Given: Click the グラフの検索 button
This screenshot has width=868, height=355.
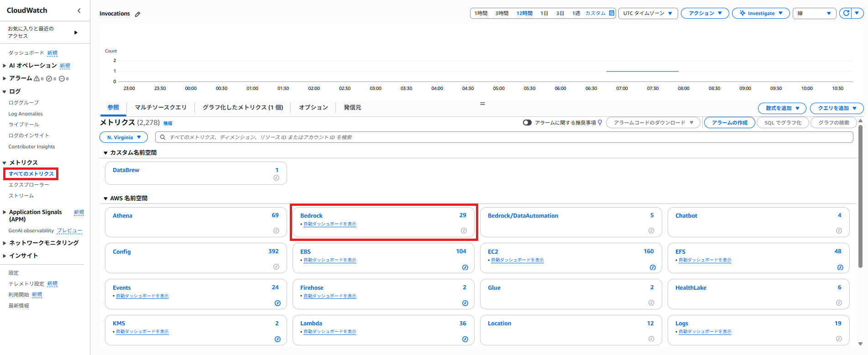Looking at the screenshot, I should tap(834, 123).
